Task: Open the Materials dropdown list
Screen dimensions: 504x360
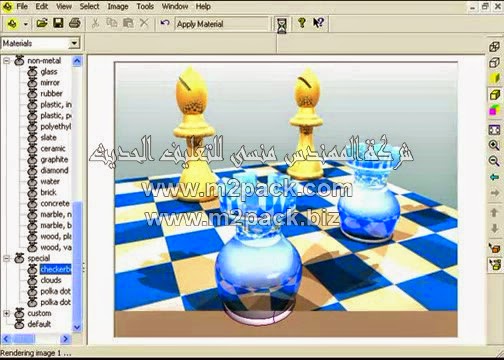Action: [x=74, y=43]
